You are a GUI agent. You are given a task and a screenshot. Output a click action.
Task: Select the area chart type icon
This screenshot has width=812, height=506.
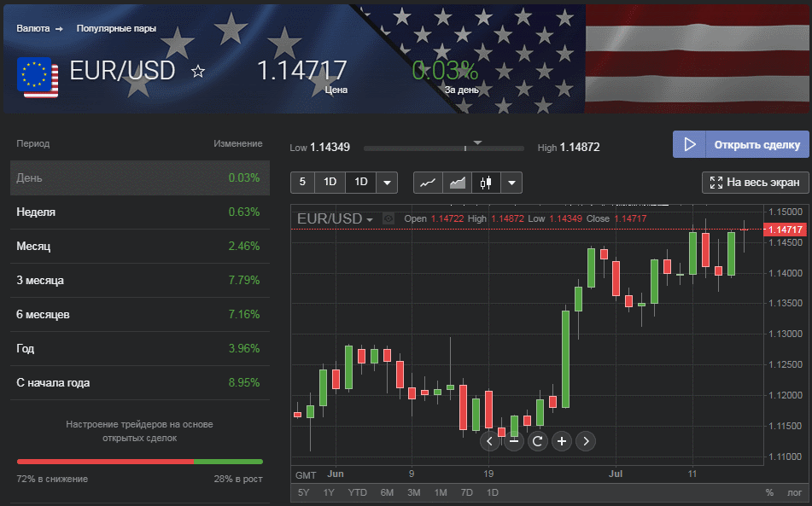(458, 183)
